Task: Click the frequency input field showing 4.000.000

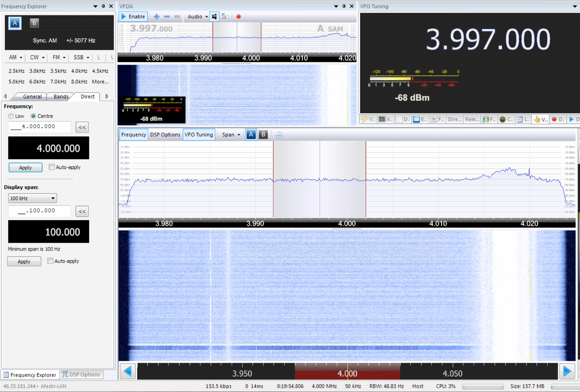Action: tap(39, 127)
